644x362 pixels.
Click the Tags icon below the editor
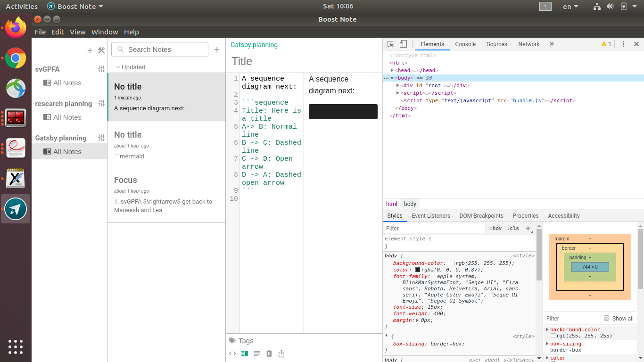pos(232,340)
